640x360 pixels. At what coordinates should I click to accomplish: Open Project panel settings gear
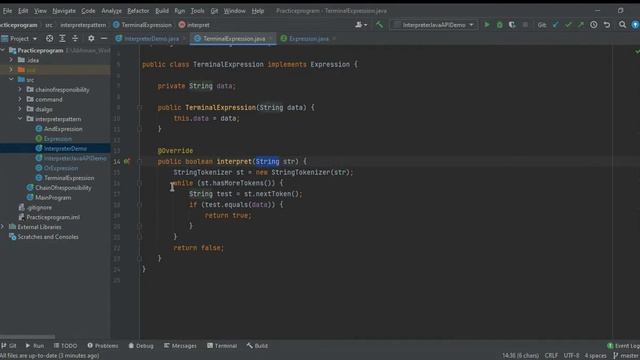point(91,38)
